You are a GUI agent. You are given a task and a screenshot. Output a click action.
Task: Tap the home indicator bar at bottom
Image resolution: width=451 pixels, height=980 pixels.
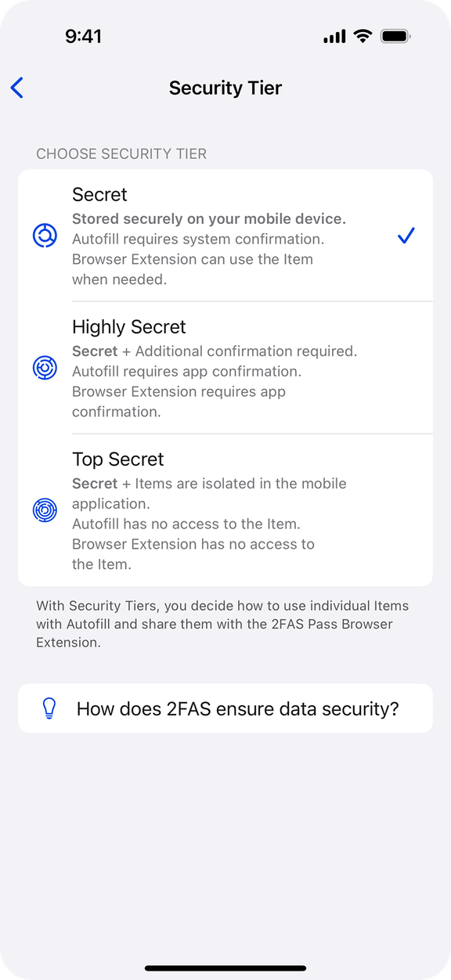point(225,967)
